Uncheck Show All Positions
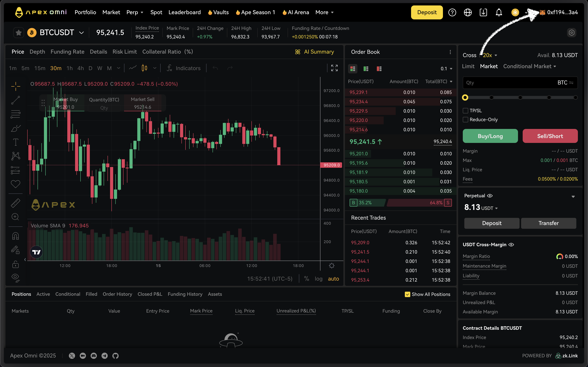 click(408, 294)
